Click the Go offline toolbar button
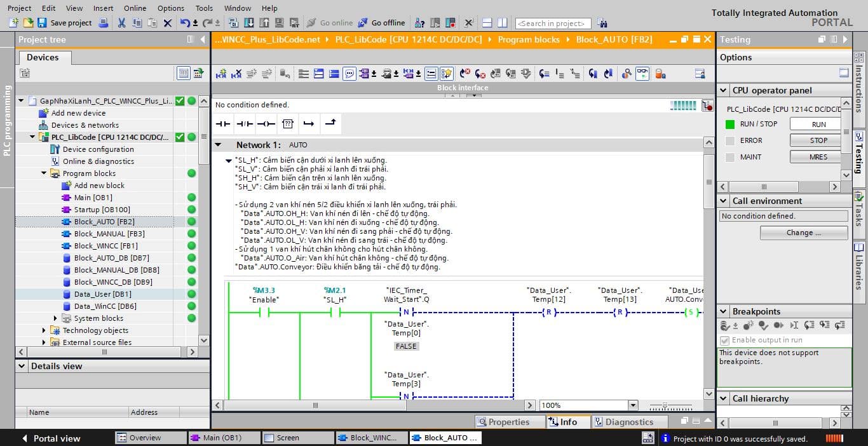The height and width of the screenshot is (446, 868). point(381,23)
